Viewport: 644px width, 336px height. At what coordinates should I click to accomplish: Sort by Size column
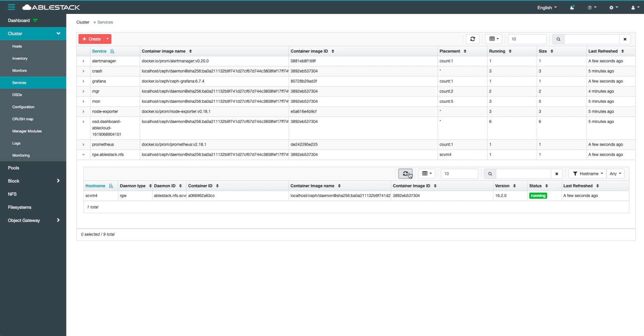[x=551, y=51]
